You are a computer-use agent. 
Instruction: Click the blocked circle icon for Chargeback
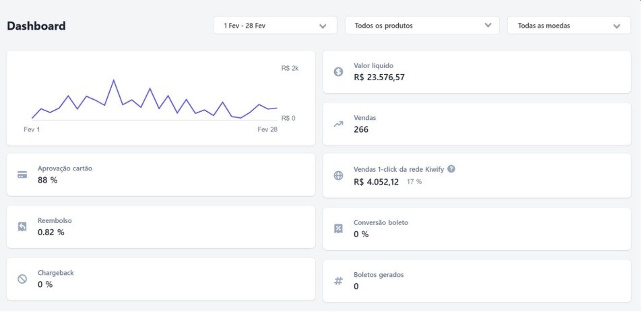coord(22,279)
